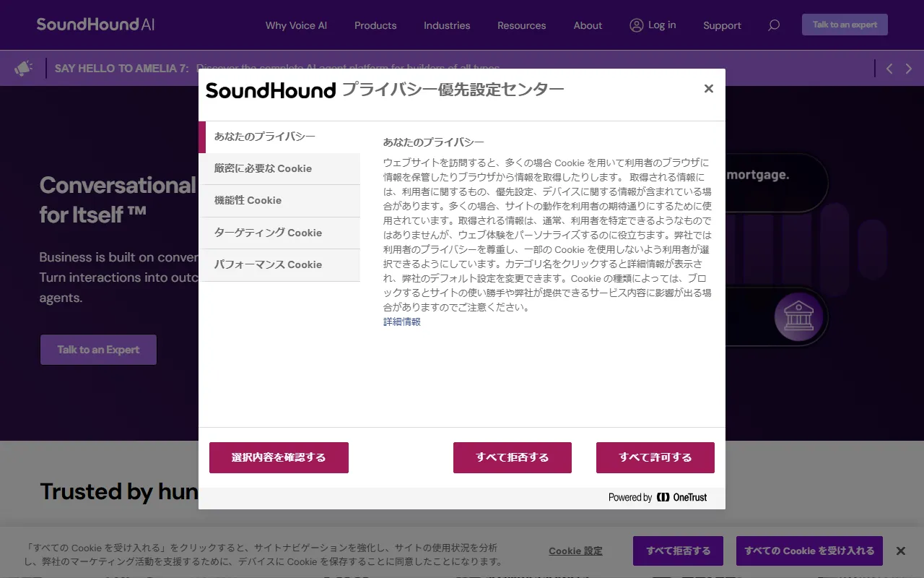Viewport: 924px width, 578px height.
Task: Open the About menu item
Action: (x=587, y=25)
